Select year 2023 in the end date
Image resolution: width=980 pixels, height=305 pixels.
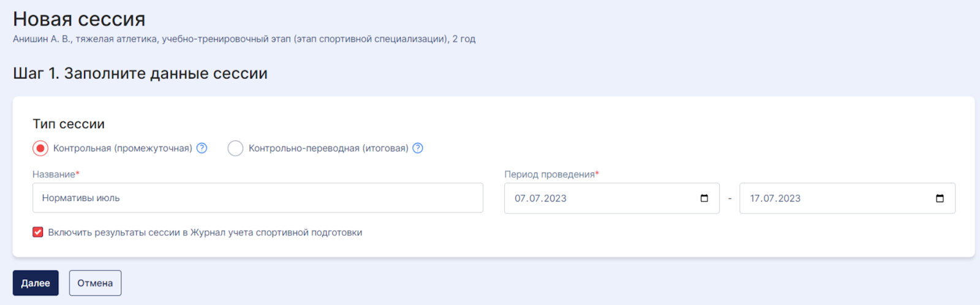(x=790, y=198)
